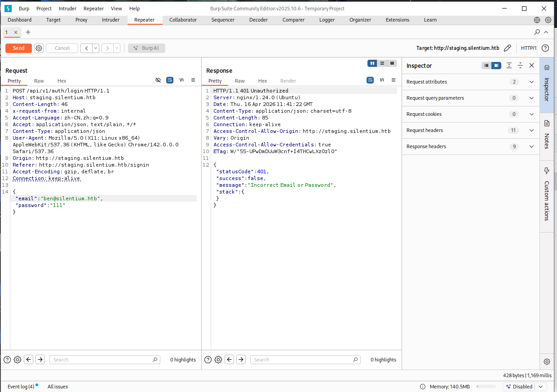The width and height of the screenshot is (557, 392).
Task: Open the history back dropdown arrow
Action: click(x=96, y=48)
